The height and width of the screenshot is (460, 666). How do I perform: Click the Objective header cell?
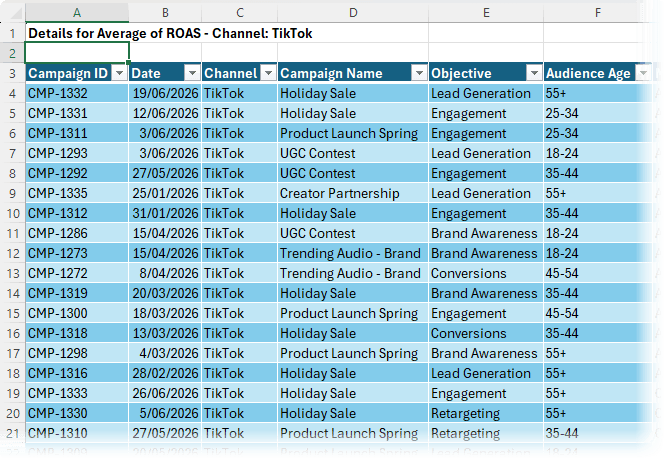[x=486, y=73]
